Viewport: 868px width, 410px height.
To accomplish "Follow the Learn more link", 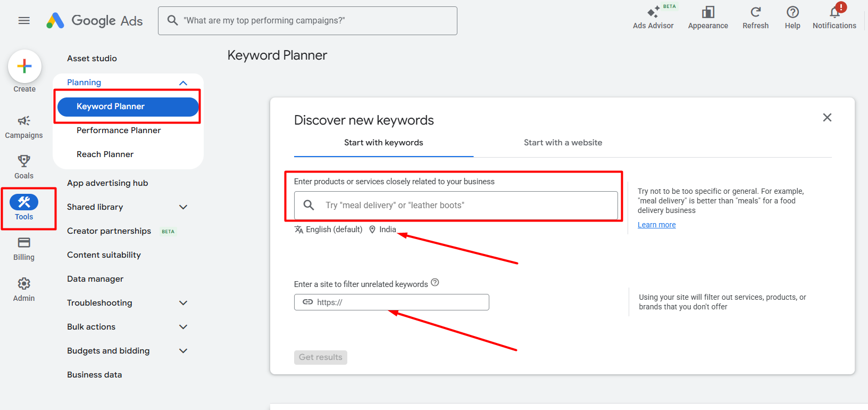I will click(657, 225).
